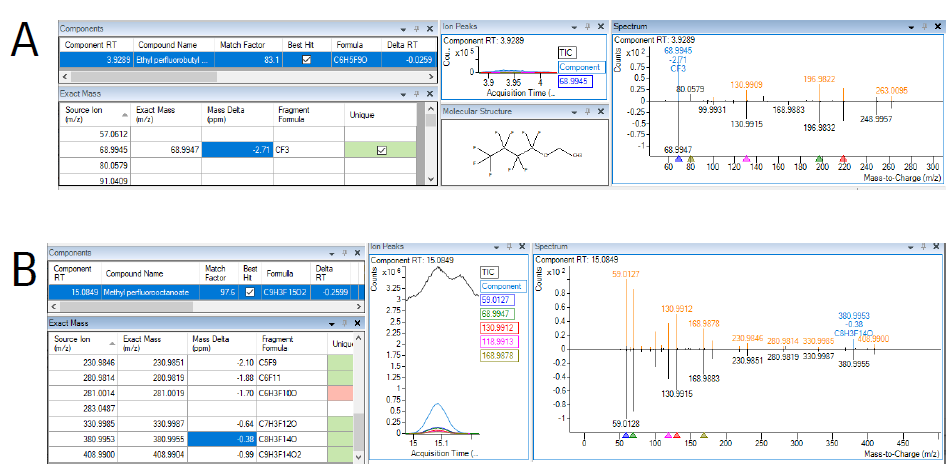Click the Source Ion sort arrow in screenshot B
Viewport: 951px width, 468px height.
[112, 343]
